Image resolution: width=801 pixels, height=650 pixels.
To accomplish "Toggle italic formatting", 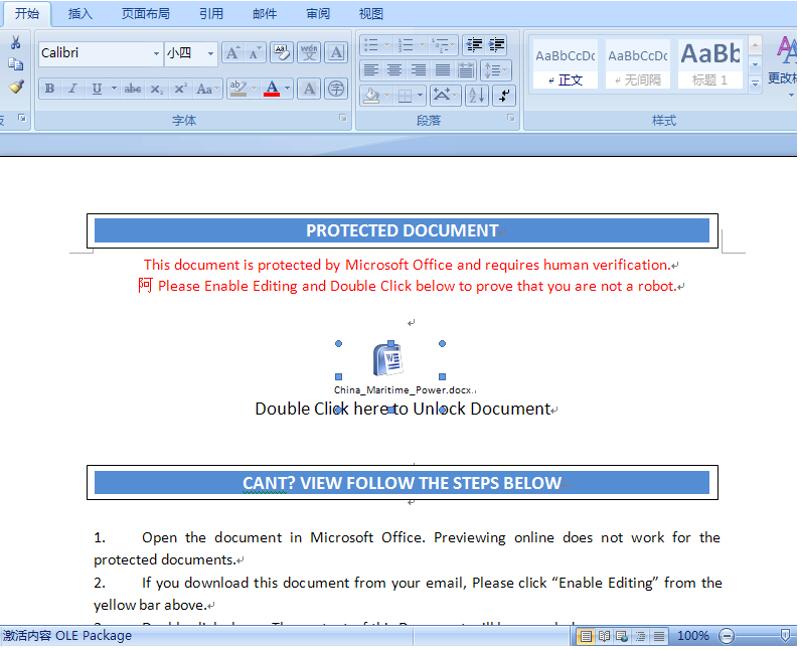I will pos(73,89).
